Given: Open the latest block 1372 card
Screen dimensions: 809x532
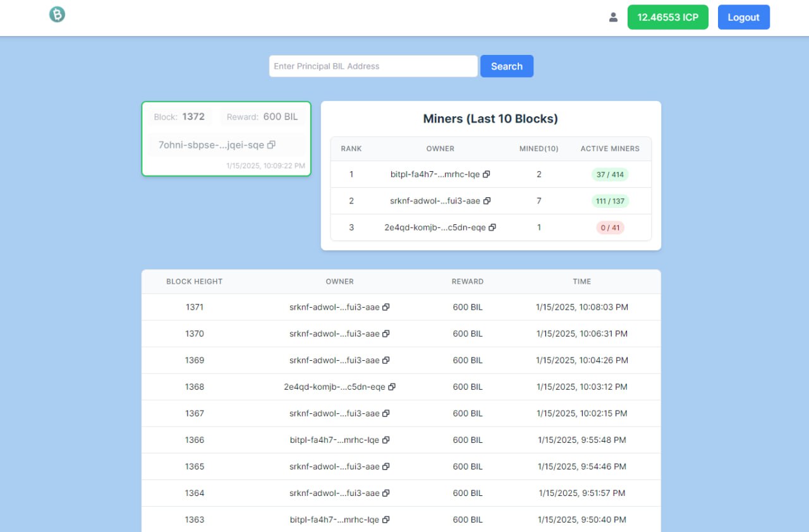Looking at the screenshot, I should coord(226,138).
